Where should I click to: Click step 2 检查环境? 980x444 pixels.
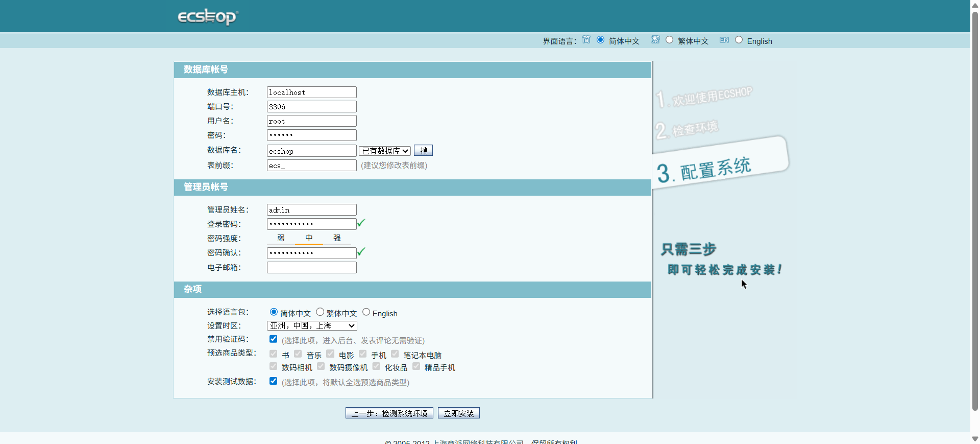point(687,130)
